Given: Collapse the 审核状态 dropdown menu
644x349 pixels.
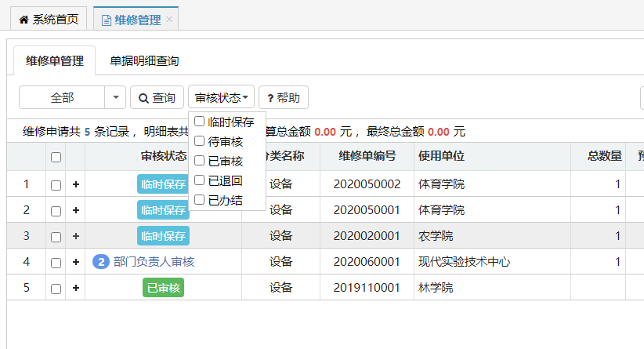Looking at the screenshot, I should (x=221, y=98).
